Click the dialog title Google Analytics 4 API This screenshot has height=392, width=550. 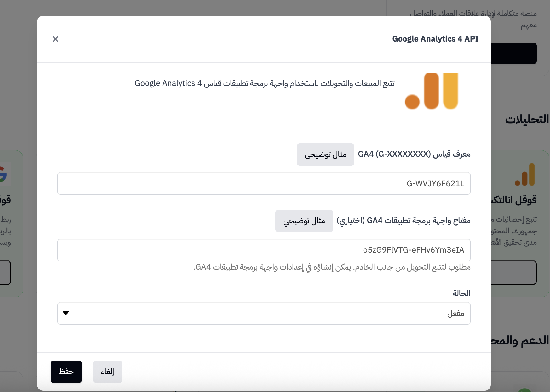435,39
